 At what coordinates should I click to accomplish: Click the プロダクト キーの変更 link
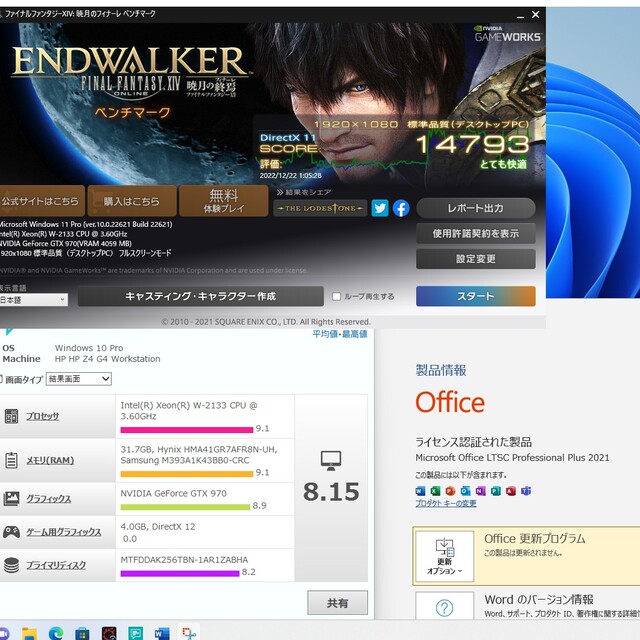click(446, 503)
